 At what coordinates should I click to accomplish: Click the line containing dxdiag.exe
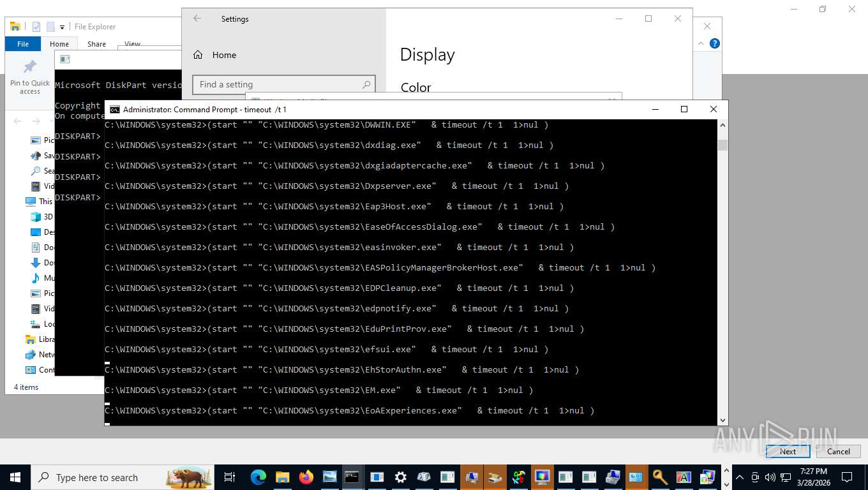click(x=329, y=145)
